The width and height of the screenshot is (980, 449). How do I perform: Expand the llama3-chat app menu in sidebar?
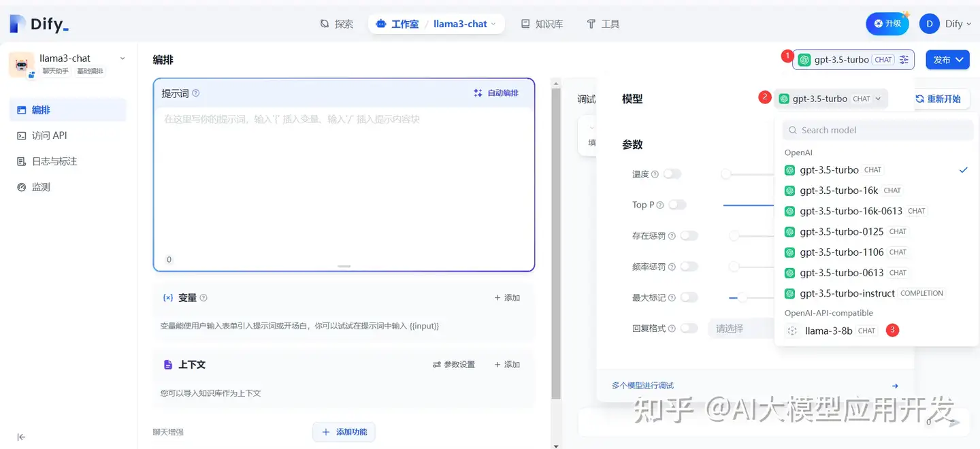(x=122, y=59)
